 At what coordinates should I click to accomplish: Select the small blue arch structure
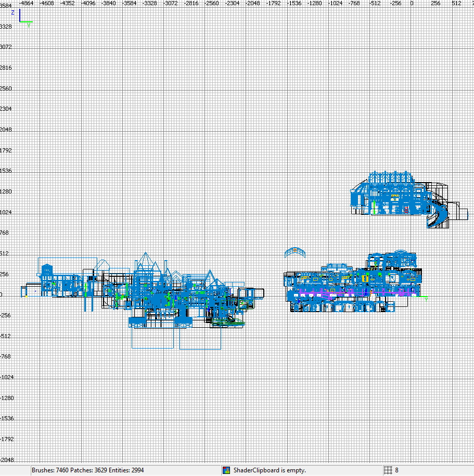295,252
